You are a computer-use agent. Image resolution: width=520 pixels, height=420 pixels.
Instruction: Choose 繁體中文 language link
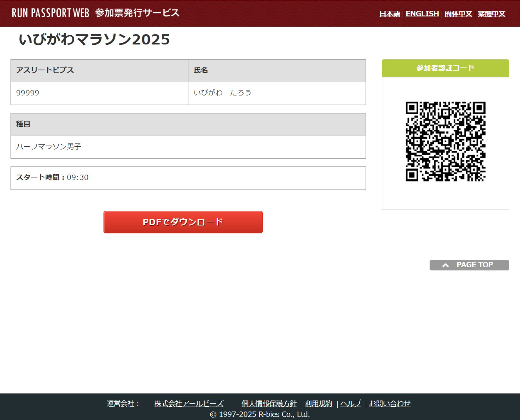pyautogui.click(x=491, y=14)
